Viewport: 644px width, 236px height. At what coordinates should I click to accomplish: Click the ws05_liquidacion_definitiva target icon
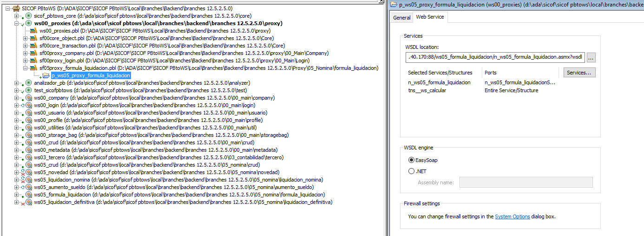point(29,202)
